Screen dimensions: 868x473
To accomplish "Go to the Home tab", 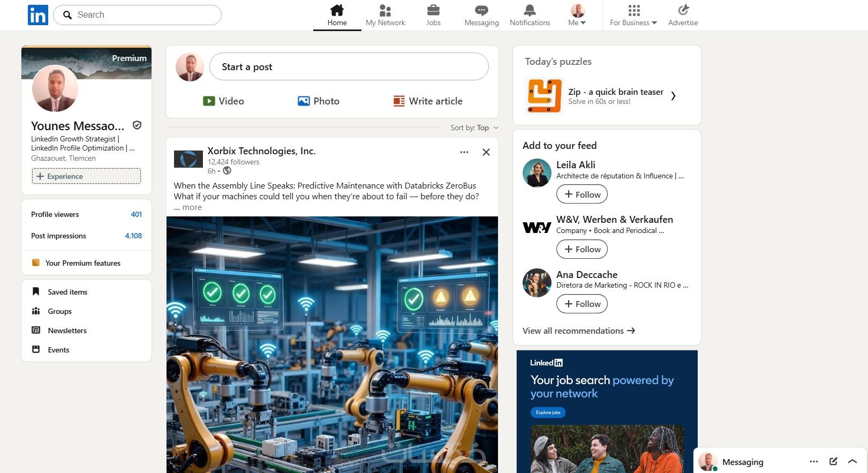I will 337,16.
